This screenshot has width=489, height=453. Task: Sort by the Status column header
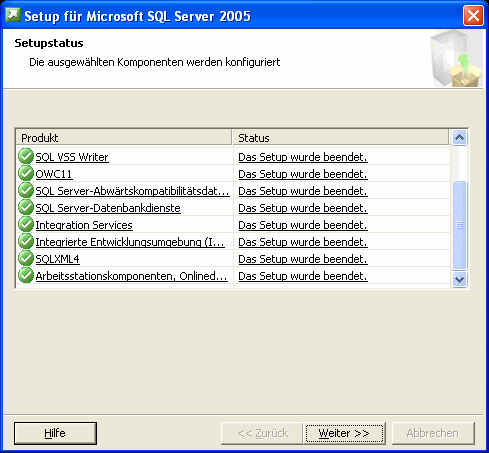[341, 138]
